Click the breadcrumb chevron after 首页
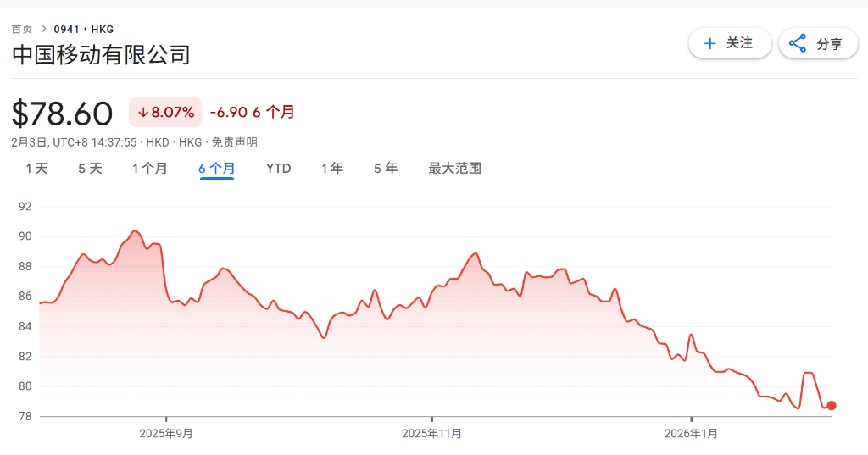The height and width of the screenshot is (455, 868). [43, 29]
